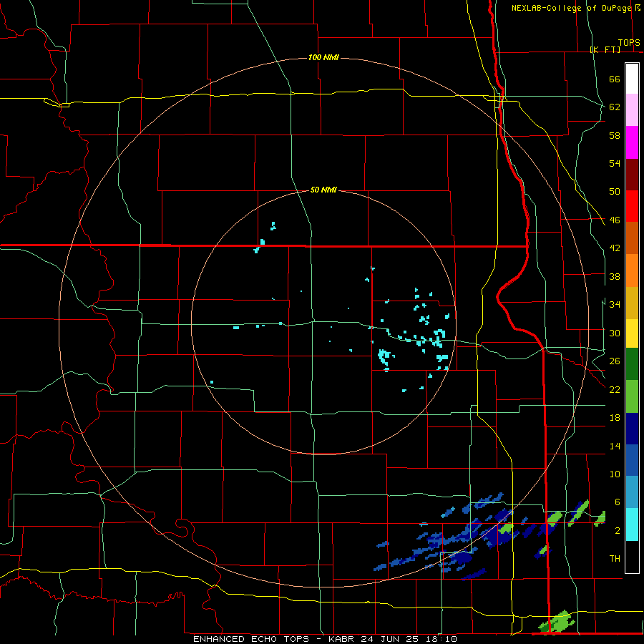Viewport: 644px width, 644px height.
Task: Select the dark green legend swatch
Action: (632, 364)
